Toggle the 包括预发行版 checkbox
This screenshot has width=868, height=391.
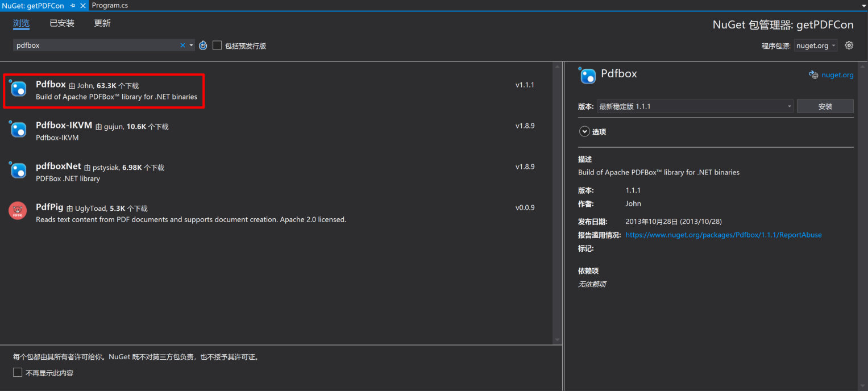217,45
